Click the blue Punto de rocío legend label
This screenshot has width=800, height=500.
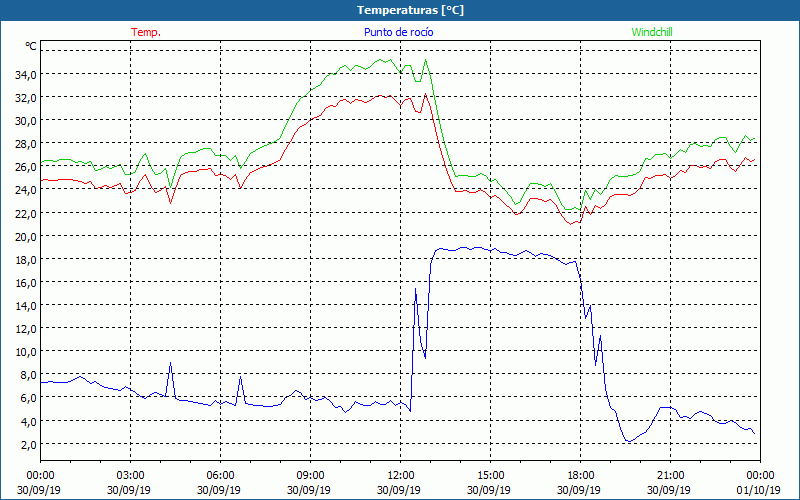[x=398, y=32]
